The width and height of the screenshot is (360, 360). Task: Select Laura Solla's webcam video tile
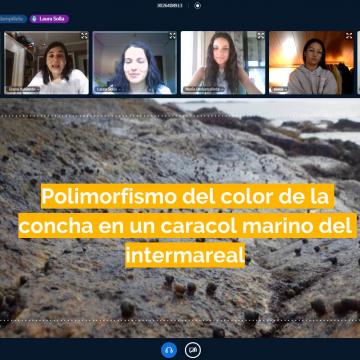click(135, 63)
